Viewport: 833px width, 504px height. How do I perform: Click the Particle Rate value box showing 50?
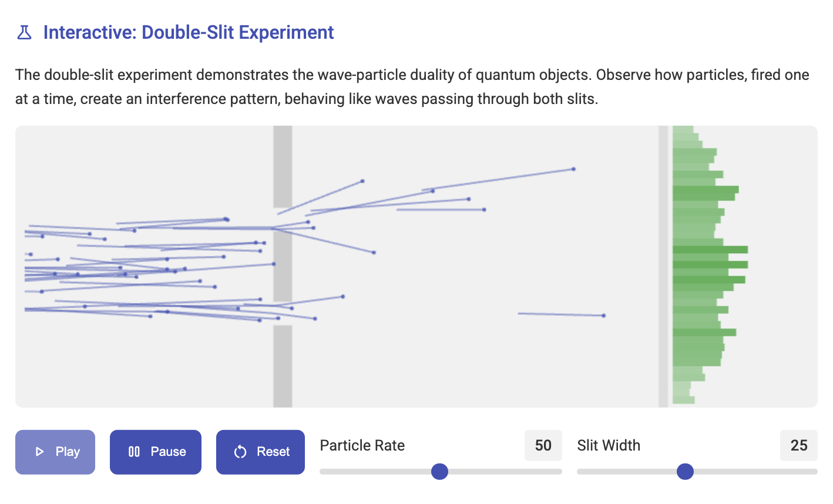coord(543,445)
